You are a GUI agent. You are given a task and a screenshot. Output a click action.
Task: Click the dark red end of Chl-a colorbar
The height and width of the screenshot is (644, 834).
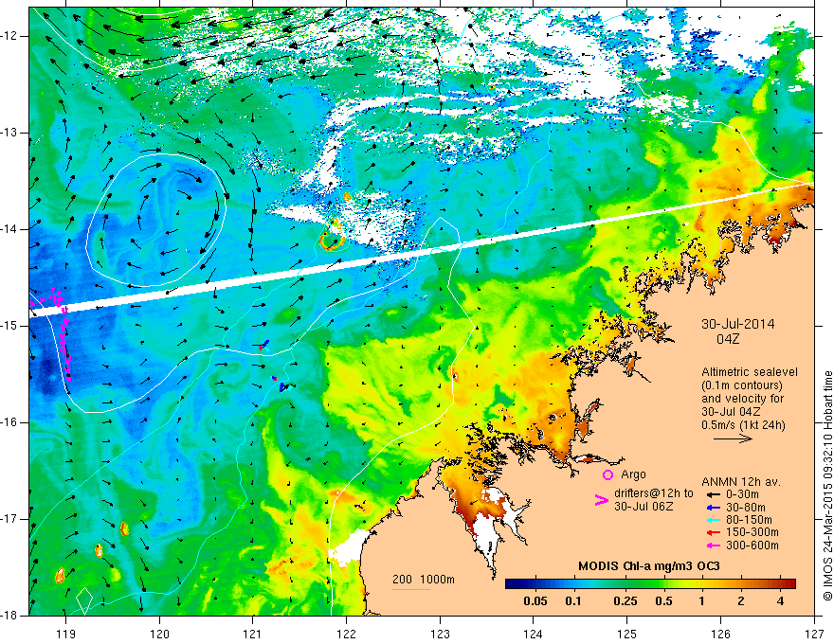click(x=790, y=584)
